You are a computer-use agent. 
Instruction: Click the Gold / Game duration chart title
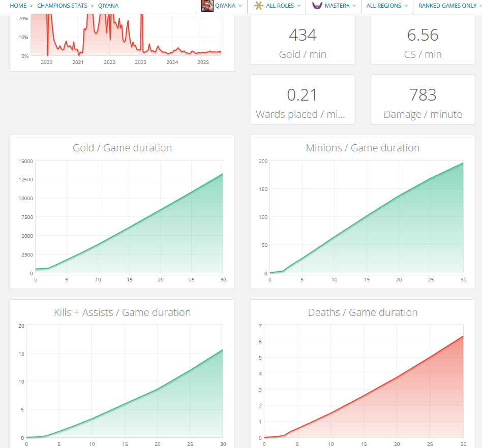click(123, 148)
